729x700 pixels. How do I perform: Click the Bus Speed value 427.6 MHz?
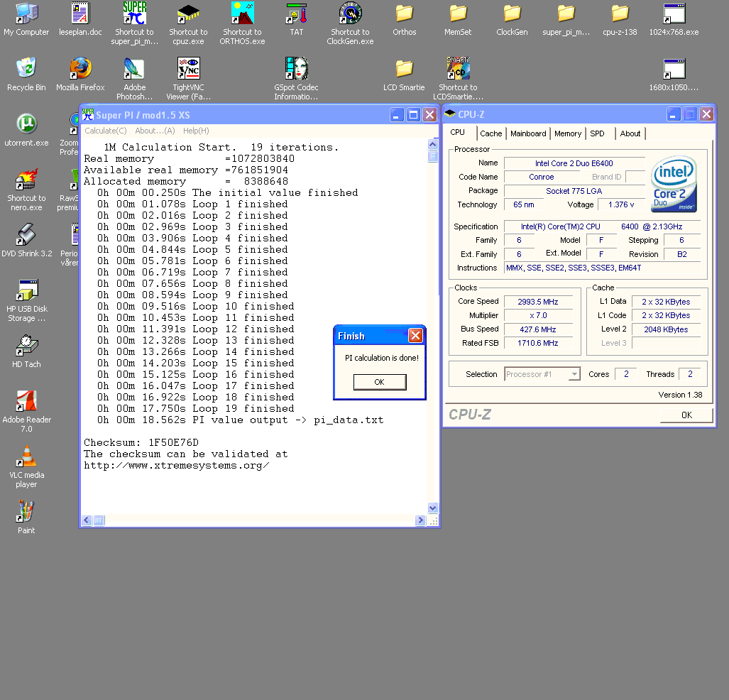click(538, 329)
